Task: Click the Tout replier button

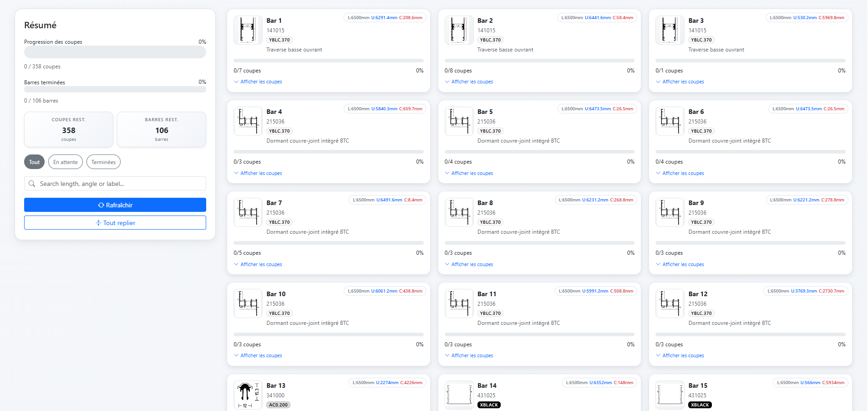Action: click(x=115, y=223)
